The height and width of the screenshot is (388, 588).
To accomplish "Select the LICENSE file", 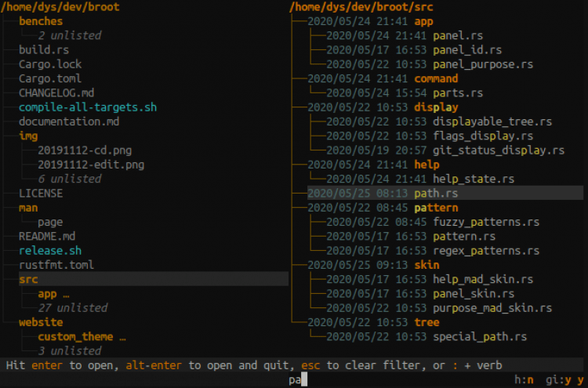I will pos(41,194).
